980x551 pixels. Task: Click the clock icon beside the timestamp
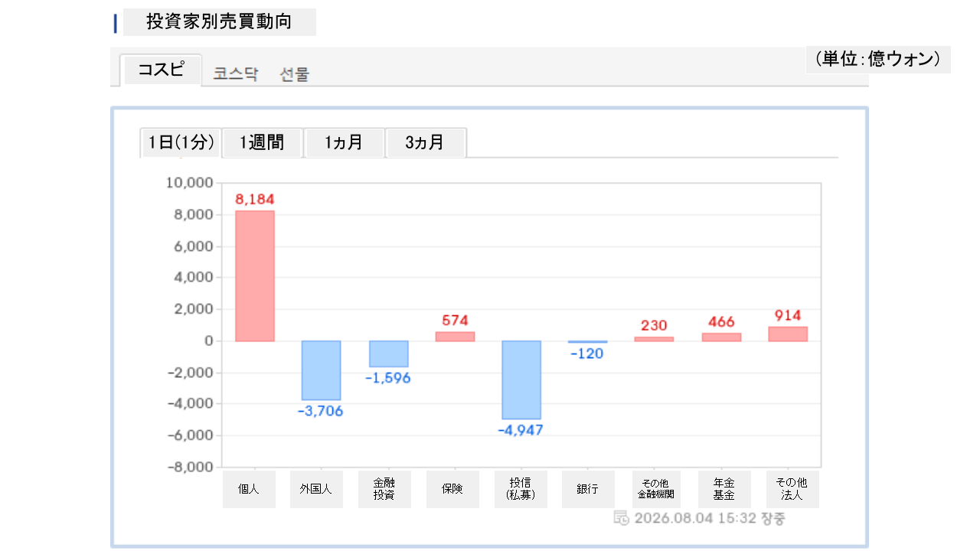click(x=622, y=518)
